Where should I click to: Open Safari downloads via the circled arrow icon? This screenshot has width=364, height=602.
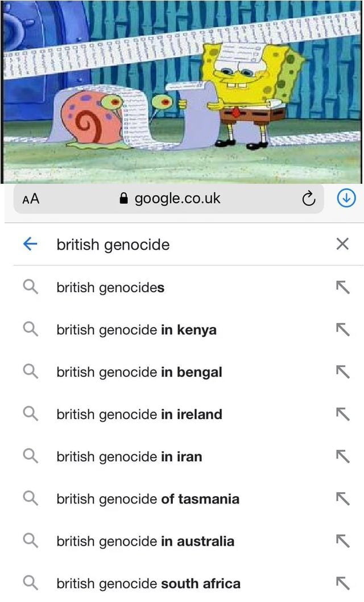coord(346,199)
